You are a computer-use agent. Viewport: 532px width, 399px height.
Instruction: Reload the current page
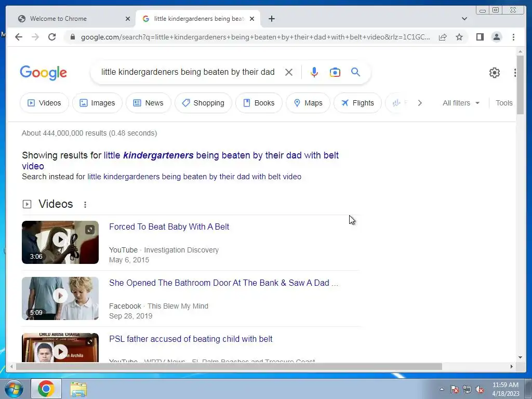tap(52, 37)
